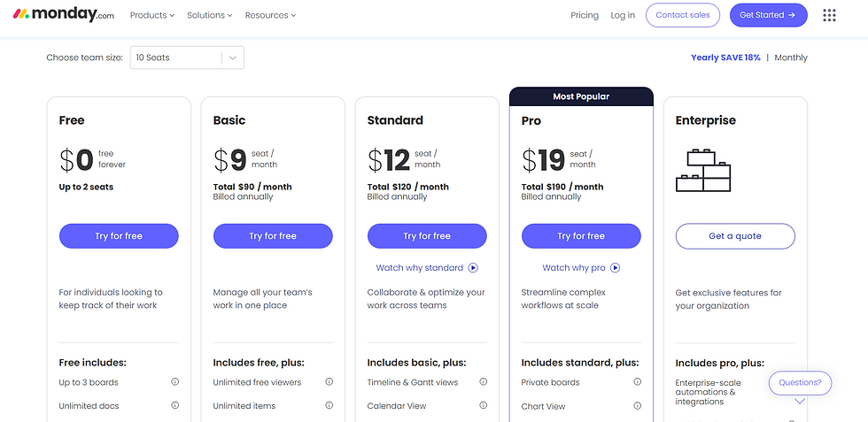Click the Private boards feature
The image size is (868, 422).
[x=551, y=382]
